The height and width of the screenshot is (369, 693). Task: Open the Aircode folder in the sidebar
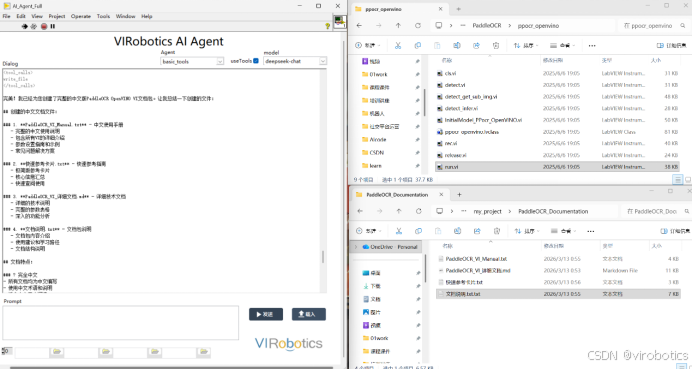tap(378, 140)
